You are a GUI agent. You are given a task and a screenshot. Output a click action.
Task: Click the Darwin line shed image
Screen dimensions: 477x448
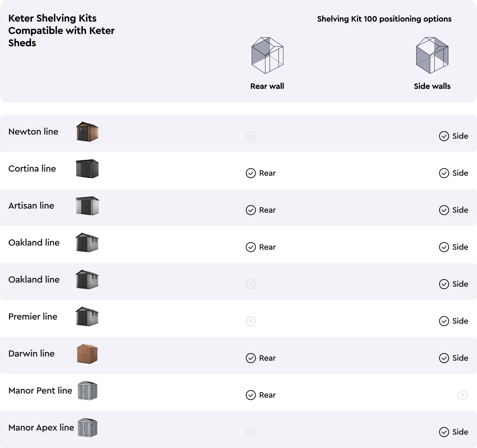[x=87, y=354]
